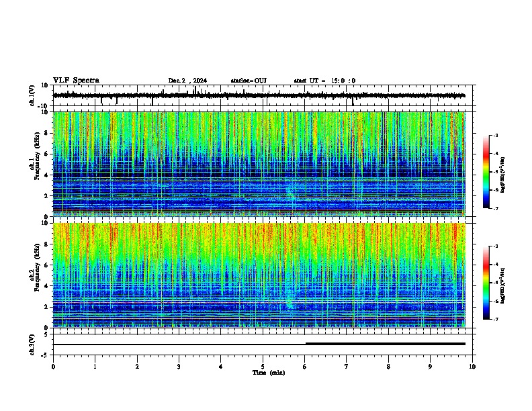The width and height of the screenshot is (532, 411).
Task: Click the ch.1 frequency tick "6"
Action: pos(47,154)
